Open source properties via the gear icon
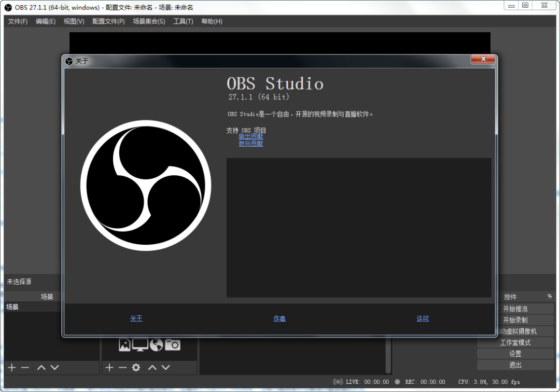Viewport: 560px width, 392px height. [136, 368]
